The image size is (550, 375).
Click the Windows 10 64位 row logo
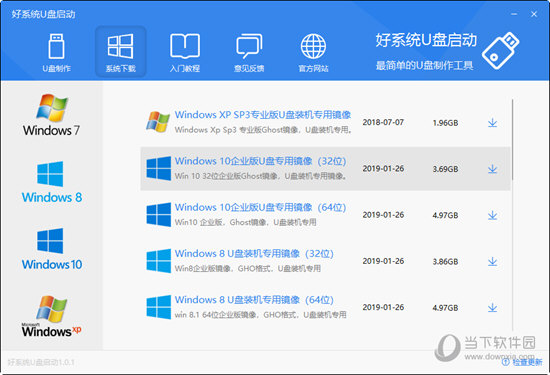click(159, 215)
